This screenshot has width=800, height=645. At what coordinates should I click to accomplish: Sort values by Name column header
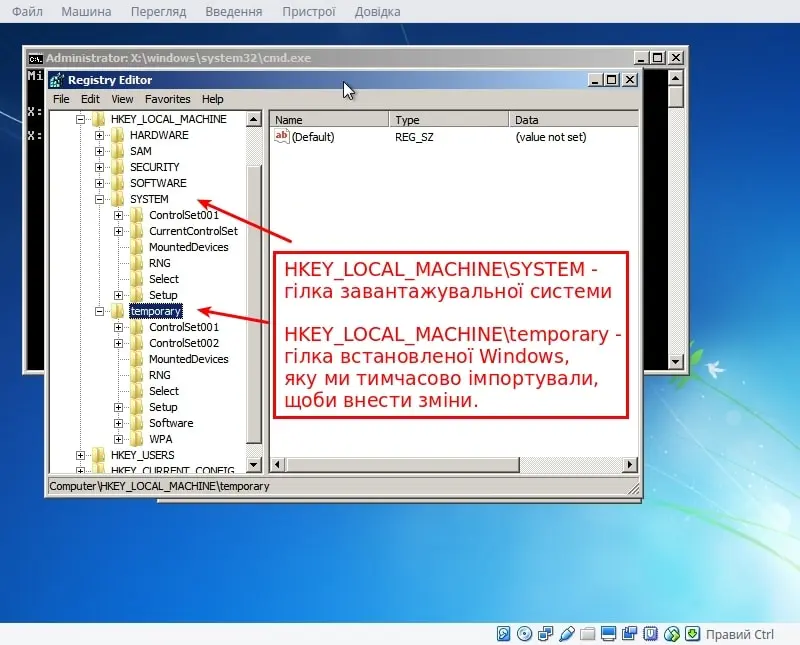tap(329, 120)
